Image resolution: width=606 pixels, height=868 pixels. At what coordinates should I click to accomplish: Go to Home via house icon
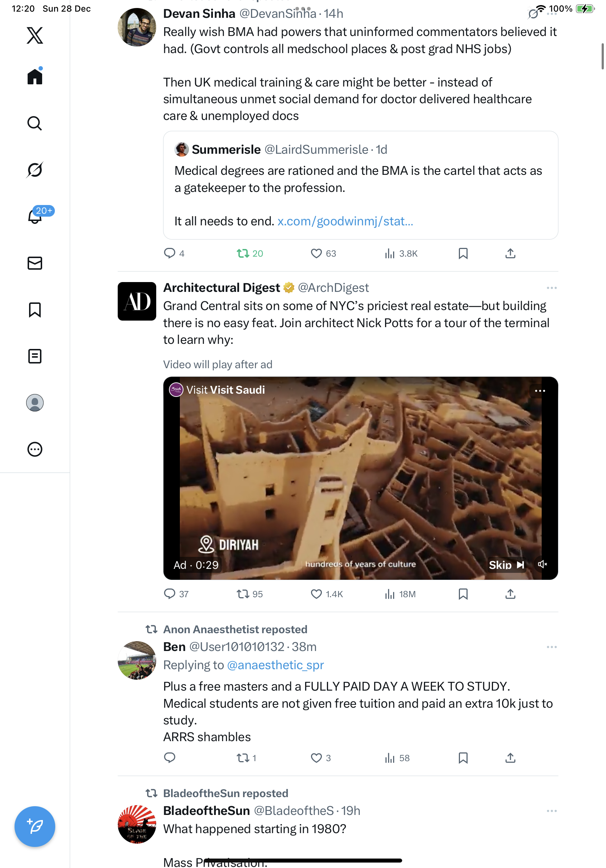pos(35,77)
